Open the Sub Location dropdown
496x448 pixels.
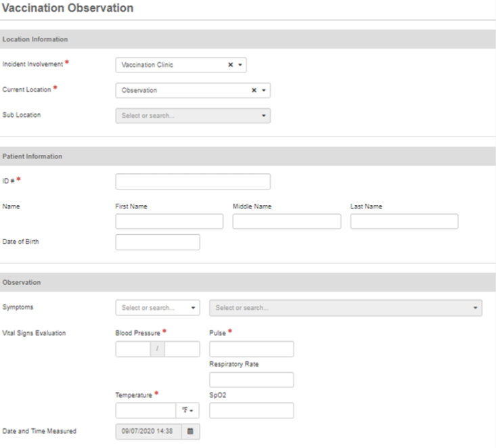[193, 116]
